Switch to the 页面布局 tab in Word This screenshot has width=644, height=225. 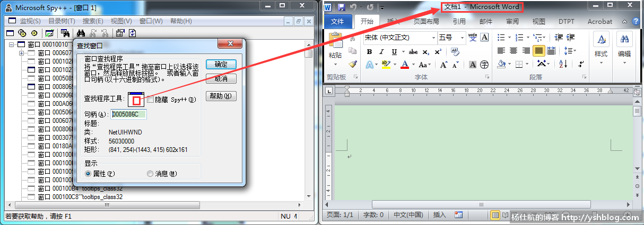[x=426, y=22]
